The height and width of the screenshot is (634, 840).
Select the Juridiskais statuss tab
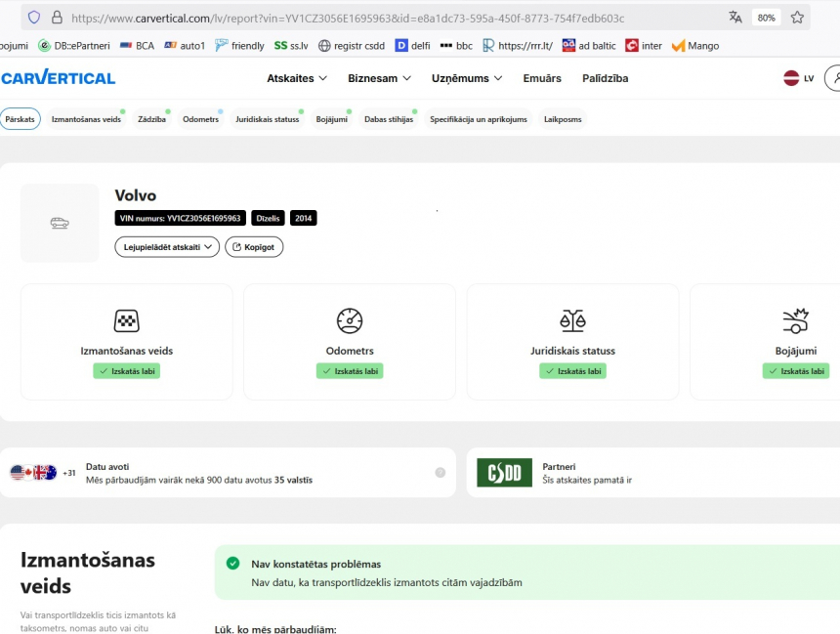click(x=268, y=119)
